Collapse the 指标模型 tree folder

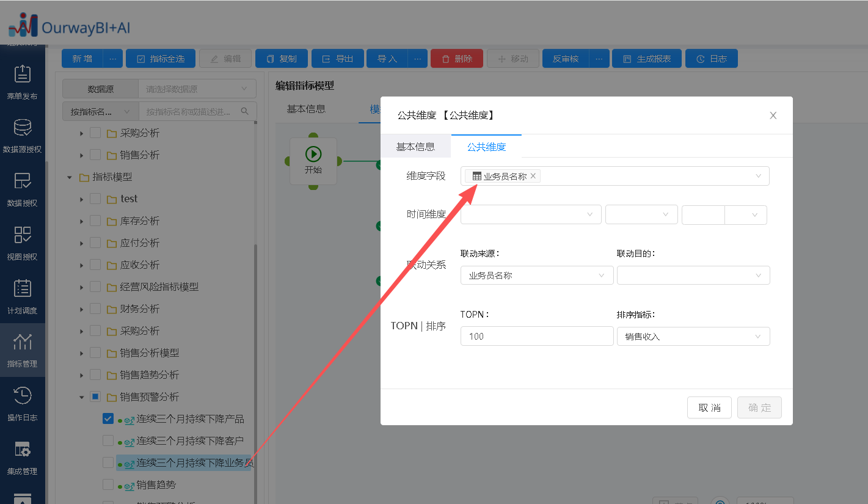click(x=69, y=177)
